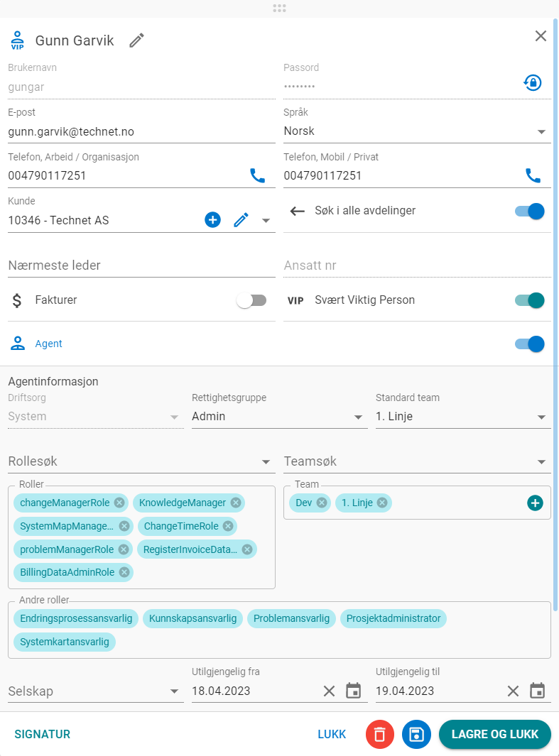Call the work phone number via phone icon
The width and height of the screenshot is (559, 756).
point(258,175)
